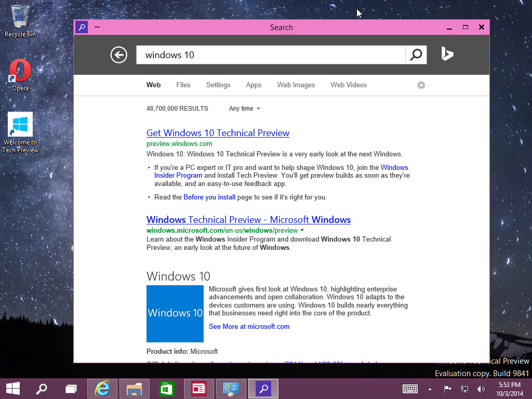Click the windows.microsoft.com/en-us/windows/preview URL

[222, 230]
